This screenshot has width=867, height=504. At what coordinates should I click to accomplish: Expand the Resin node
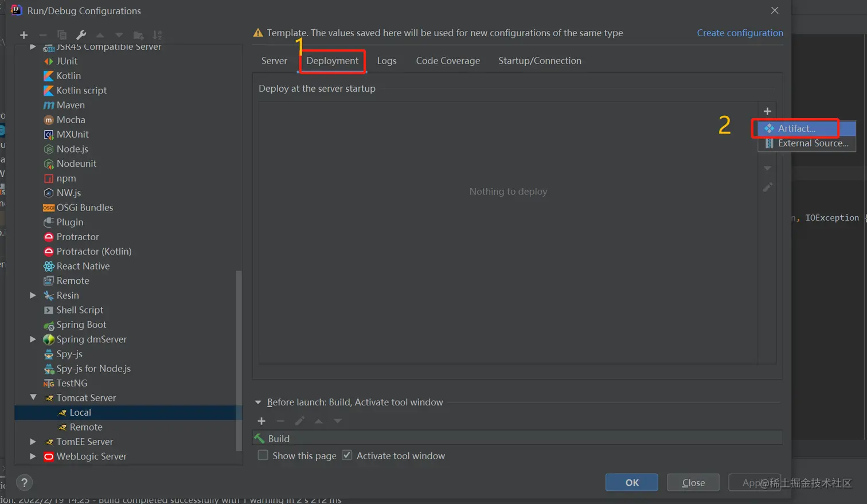click(x=33, y=295)
